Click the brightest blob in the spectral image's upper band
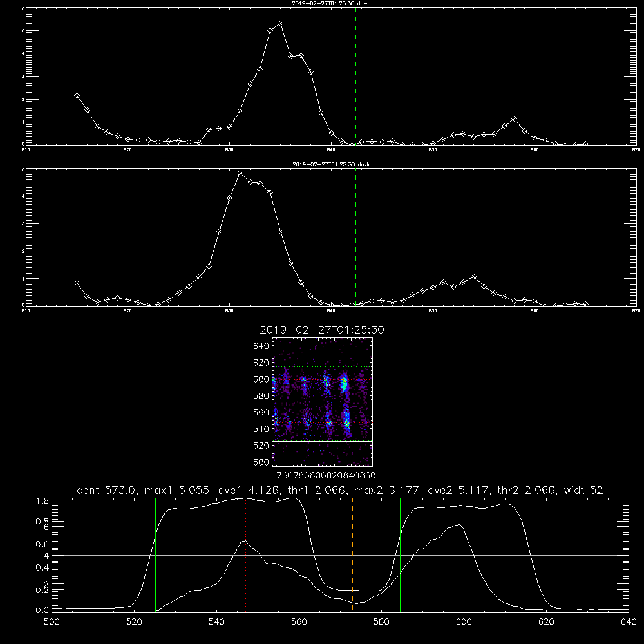 344,384
